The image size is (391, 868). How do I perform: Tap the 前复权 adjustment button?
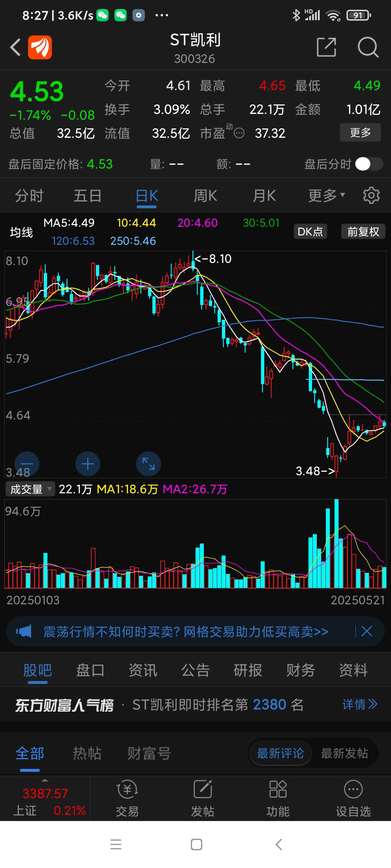click(x=363, y=231)
